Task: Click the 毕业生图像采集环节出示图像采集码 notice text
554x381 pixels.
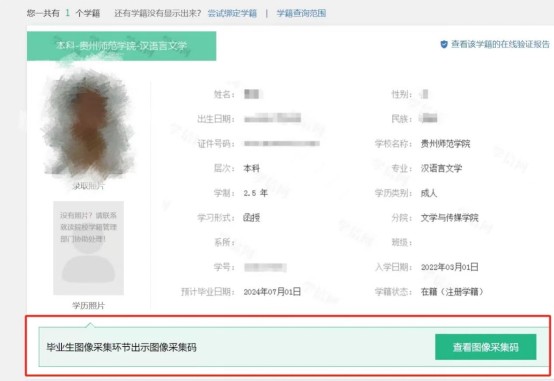Action: (121, 347)
